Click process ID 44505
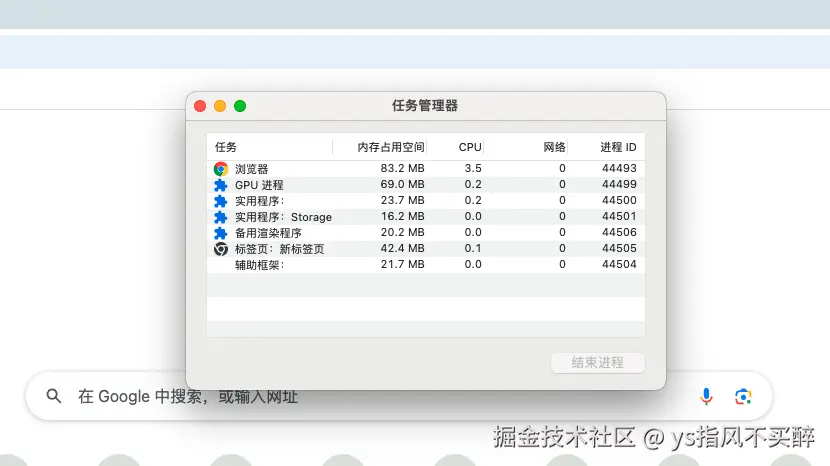Viewport: 830px width, 466px height. click(x=619, y=248)
